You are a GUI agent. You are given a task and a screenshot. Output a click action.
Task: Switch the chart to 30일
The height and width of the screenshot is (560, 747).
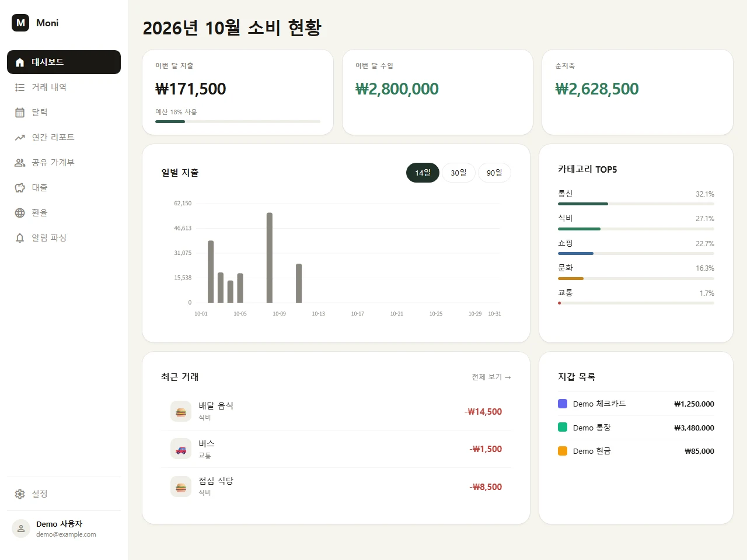pos(459,173)
